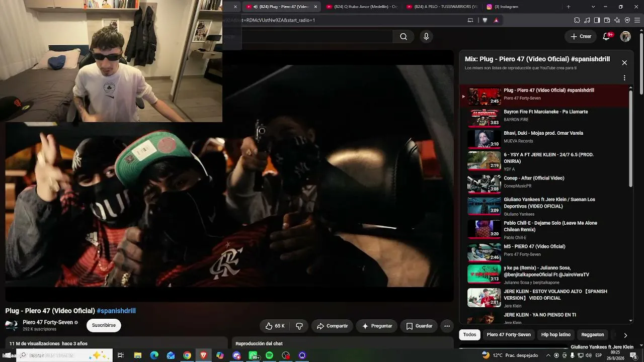Open the tab search dropdown chevron
644x362 pixels.
[x=593, y=7]
